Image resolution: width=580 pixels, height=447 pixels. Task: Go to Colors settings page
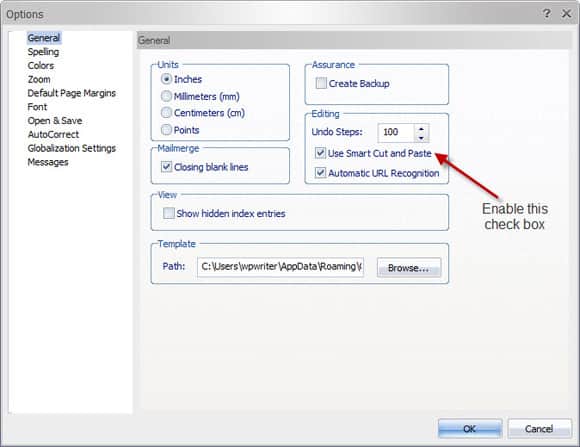pyautogui.click(x=41, y=65)
